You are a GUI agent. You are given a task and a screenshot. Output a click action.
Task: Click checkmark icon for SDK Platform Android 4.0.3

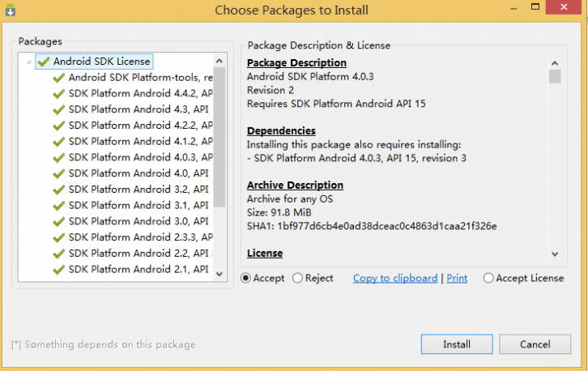[x=59, y=157]
